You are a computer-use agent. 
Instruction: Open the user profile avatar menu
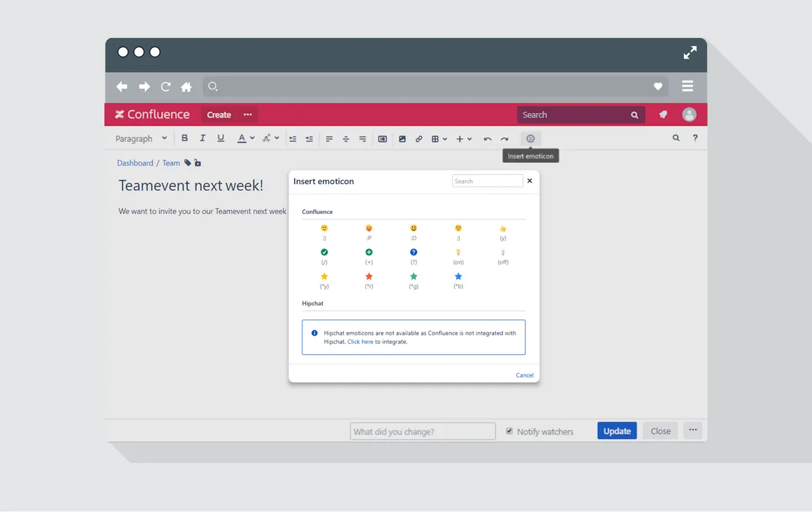[x=689, y=114]
